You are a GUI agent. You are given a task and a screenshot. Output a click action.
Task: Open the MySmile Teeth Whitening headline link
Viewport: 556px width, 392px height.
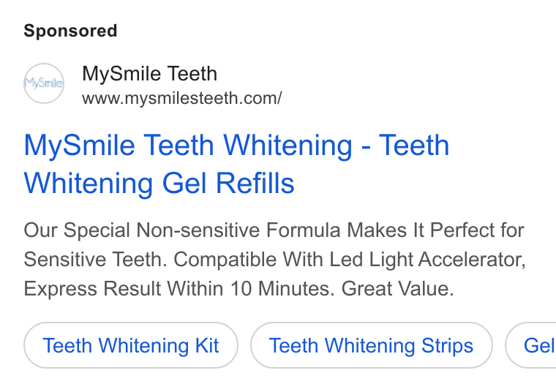point(236,164)
